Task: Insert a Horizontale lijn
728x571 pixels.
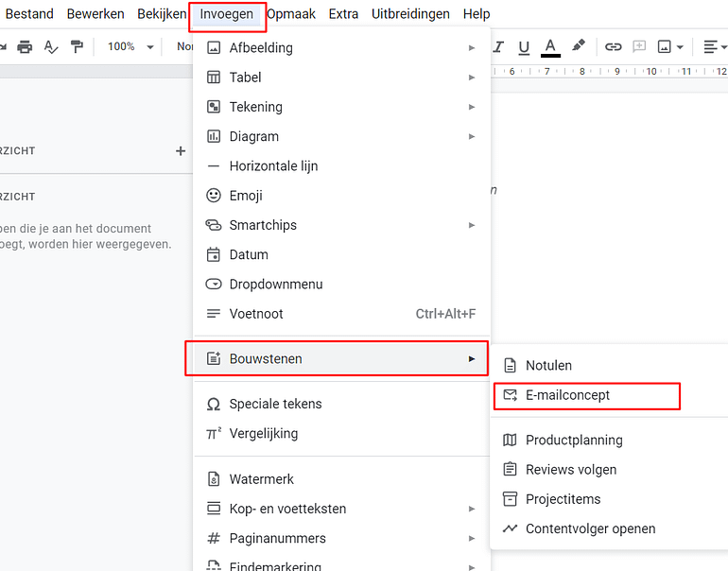Action: pos(341,166)
